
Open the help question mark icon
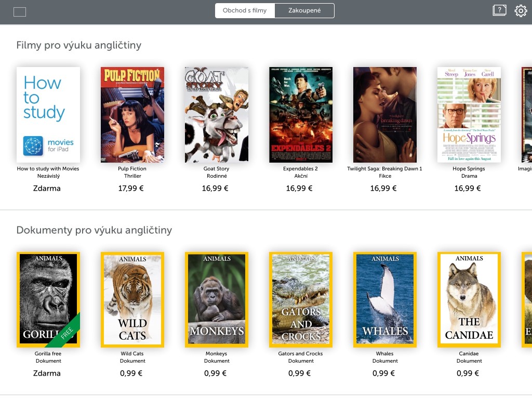click(x=499, y=10)
